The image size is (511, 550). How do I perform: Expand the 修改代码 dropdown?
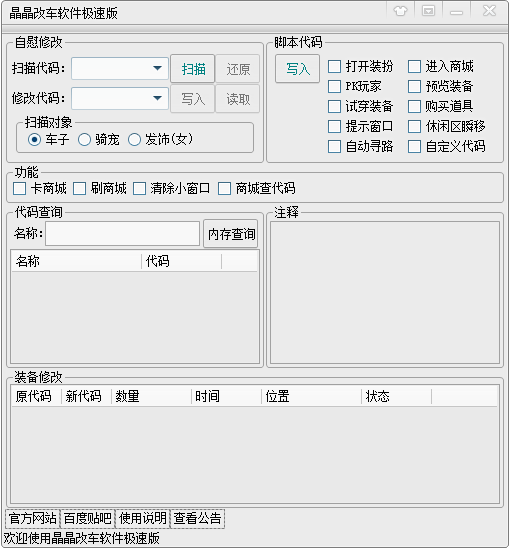(157, 99)
